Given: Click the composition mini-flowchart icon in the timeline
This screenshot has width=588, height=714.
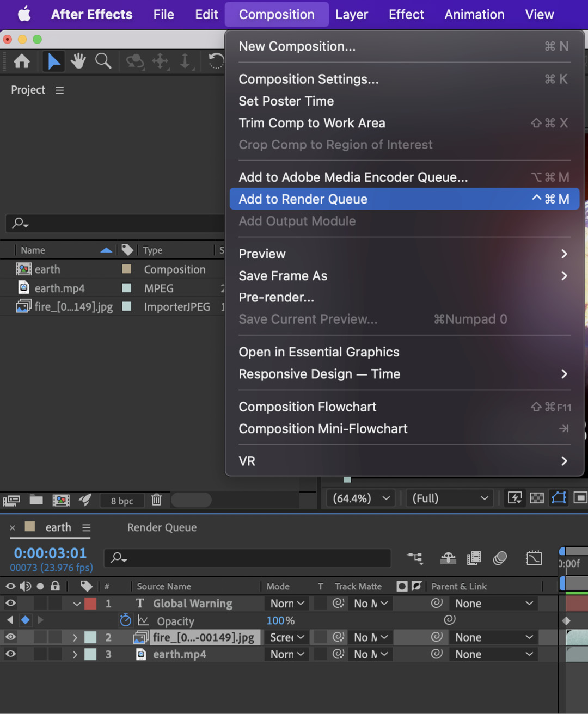Looking at the screenshot, I should tap(415, 558).
